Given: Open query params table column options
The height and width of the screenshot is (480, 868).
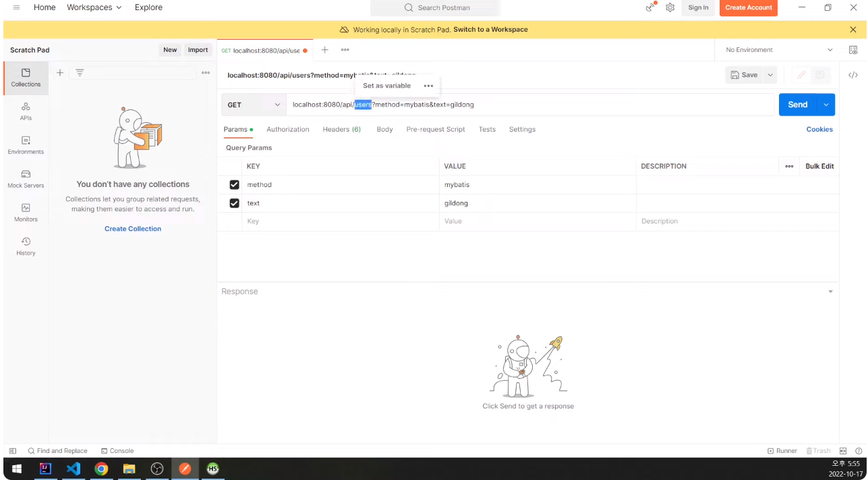Looking at the screenshot, I should 789,166.
